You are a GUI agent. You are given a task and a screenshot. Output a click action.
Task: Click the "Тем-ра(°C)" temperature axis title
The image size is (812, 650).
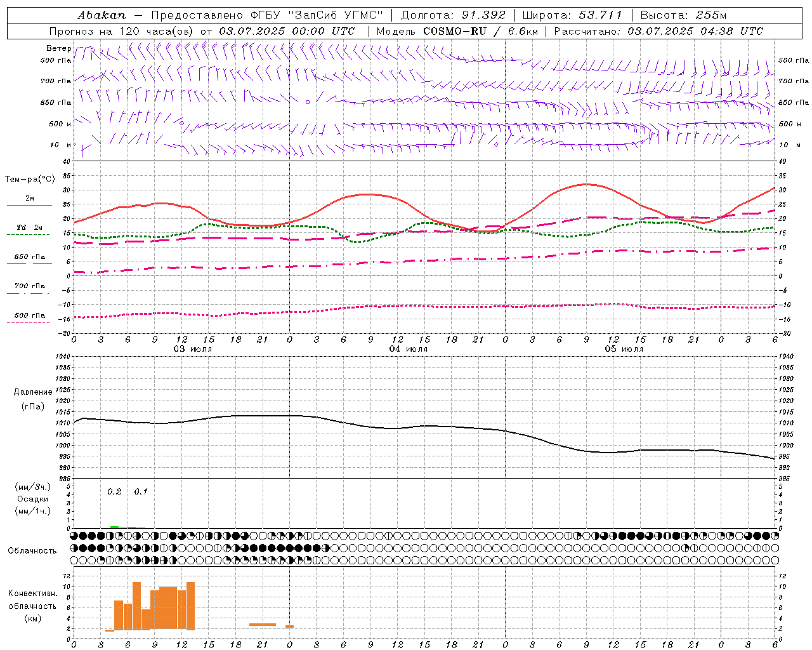30,180
